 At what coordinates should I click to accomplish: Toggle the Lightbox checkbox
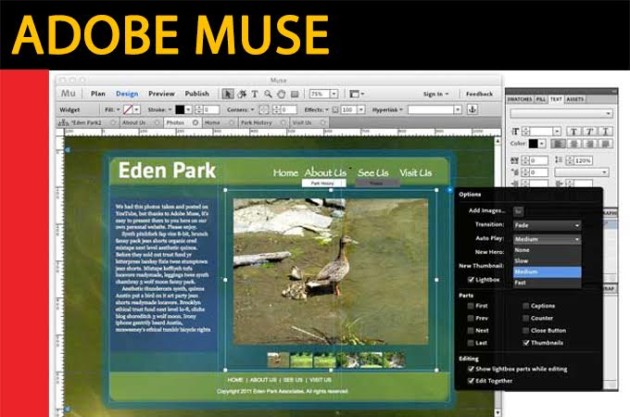pyautogui.click(x=471, y=280)
